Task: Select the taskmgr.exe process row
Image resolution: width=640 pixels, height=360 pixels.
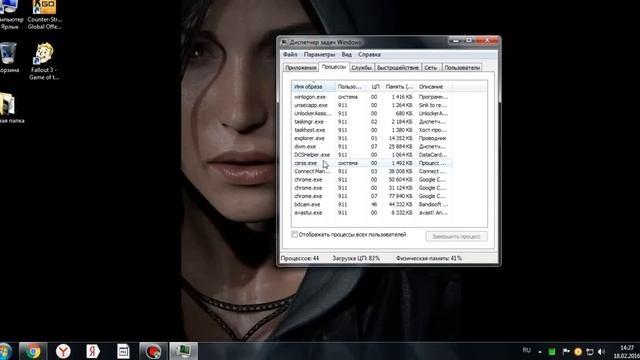Action: pyautogui.click(x=371, y=122)
